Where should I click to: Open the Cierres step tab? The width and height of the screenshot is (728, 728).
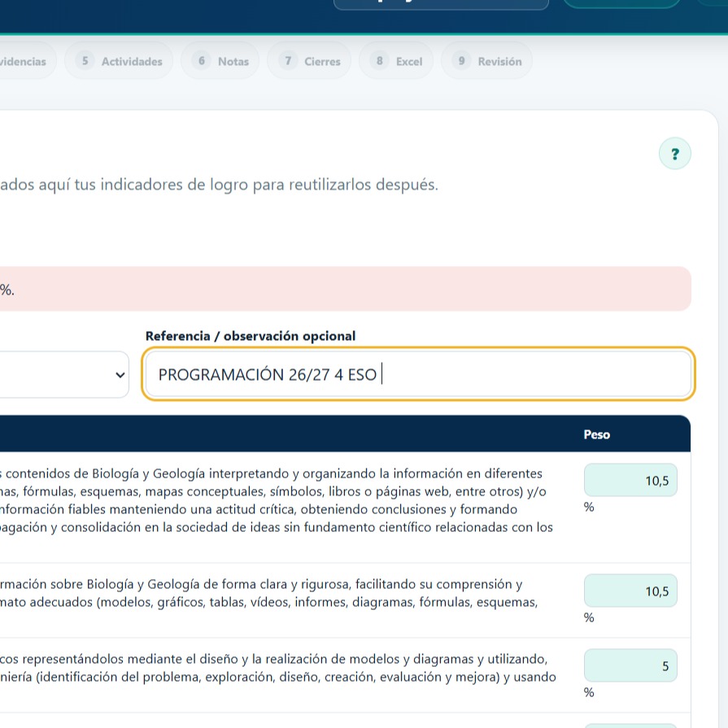pyautogui.click(x=309, y=61)
